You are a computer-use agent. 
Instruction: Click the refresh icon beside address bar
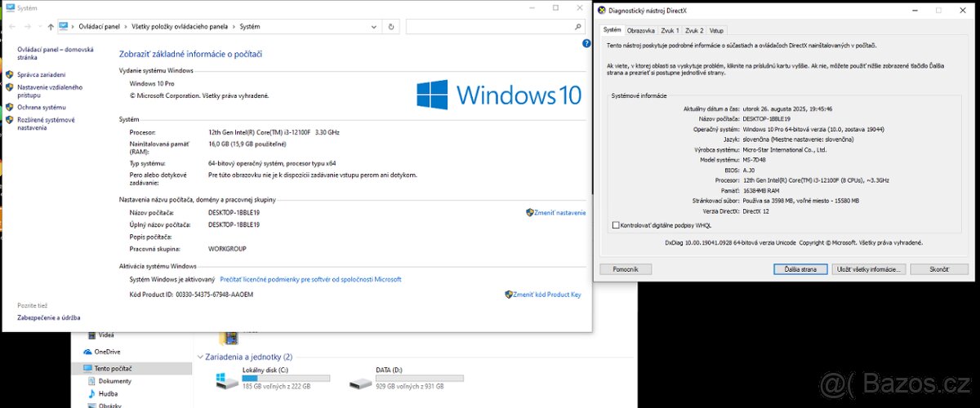(392, 27)
